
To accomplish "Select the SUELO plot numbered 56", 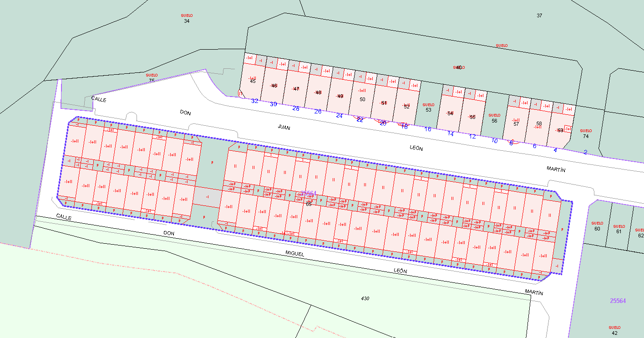I will tap(494, 121).
